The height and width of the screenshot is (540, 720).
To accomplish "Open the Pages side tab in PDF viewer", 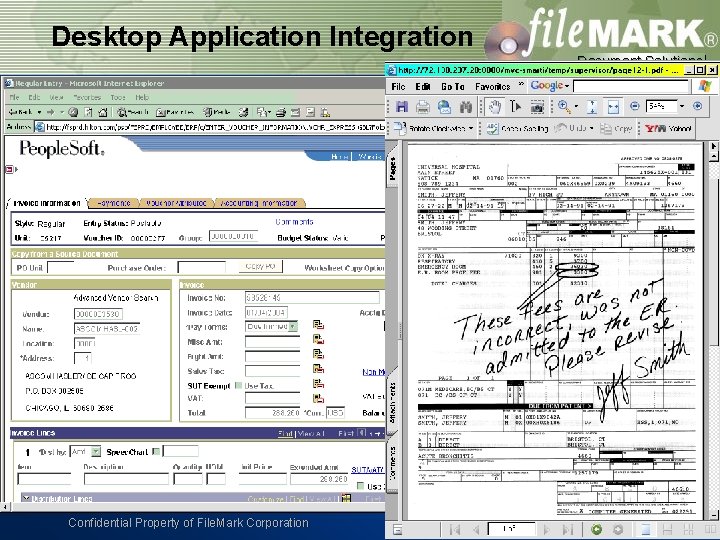I will click(393, 169).
